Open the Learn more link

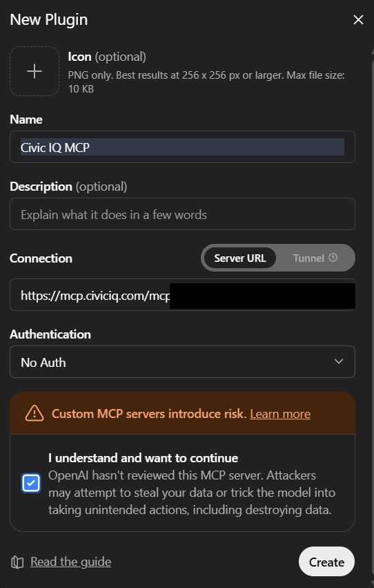click(x=280, y=414)
